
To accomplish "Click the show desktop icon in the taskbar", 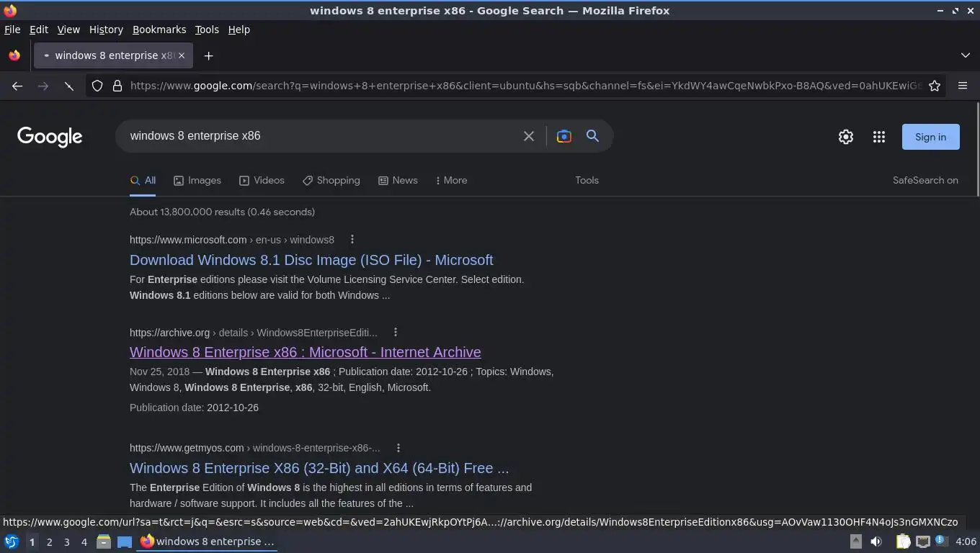I will [x=125, y=541].
